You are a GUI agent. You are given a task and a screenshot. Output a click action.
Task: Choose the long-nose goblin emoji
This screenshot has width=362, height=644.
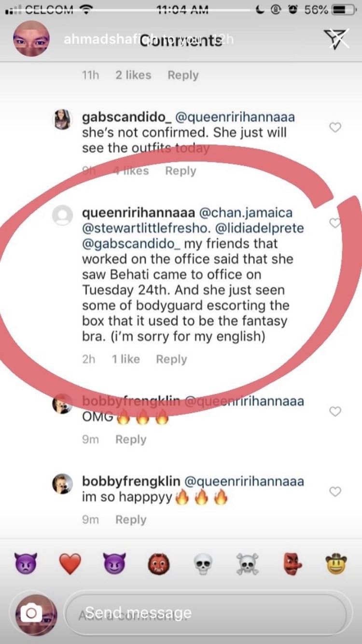pyautogui.click(x=292, y=564)
